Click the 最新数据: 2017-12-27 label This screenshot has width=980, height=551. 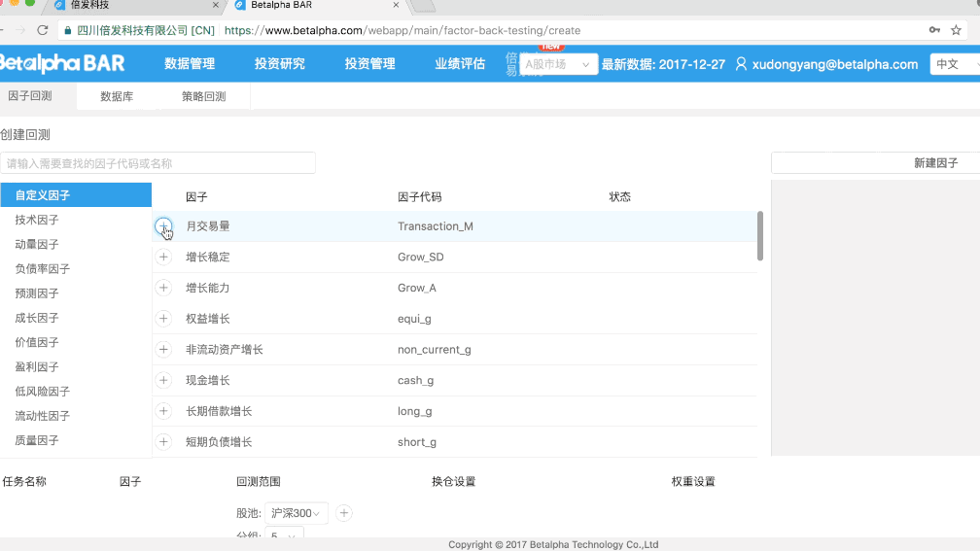click(663, 64)
